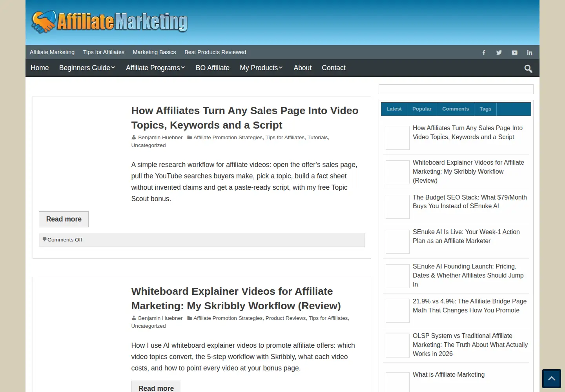Open the Contact page
The width and height of the screenshot is (565, 392).
click(x=334, y=68)
